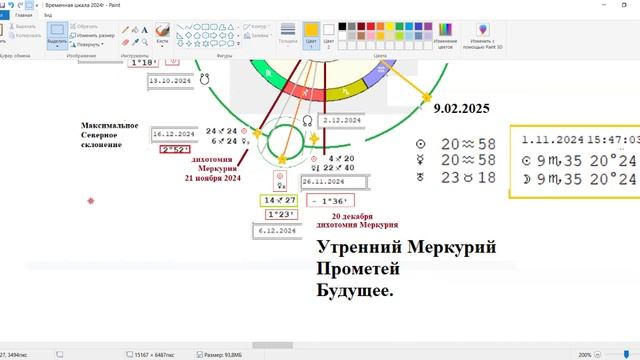
Task: Open the File menu tab
Action: pyautogui.click(x=3, y=15)
